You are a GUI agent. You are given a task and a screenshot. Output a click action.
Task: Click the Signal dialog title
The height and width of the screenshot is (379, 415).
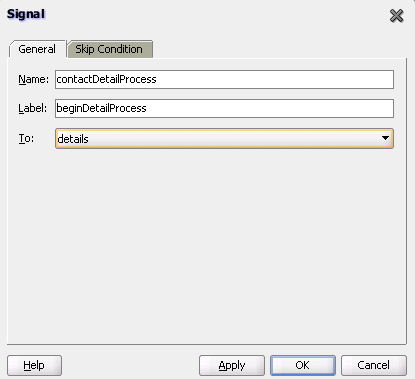point(26,14)
